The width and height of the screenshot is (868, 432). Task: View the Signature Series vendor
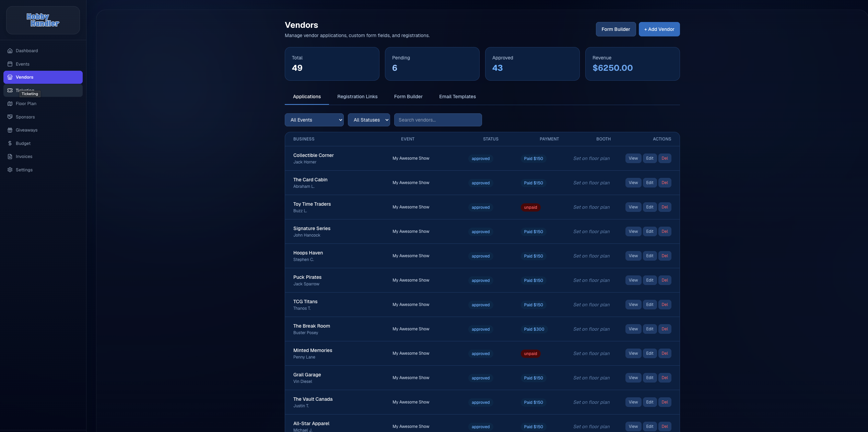pyautogui.click(x=633, y=231)
